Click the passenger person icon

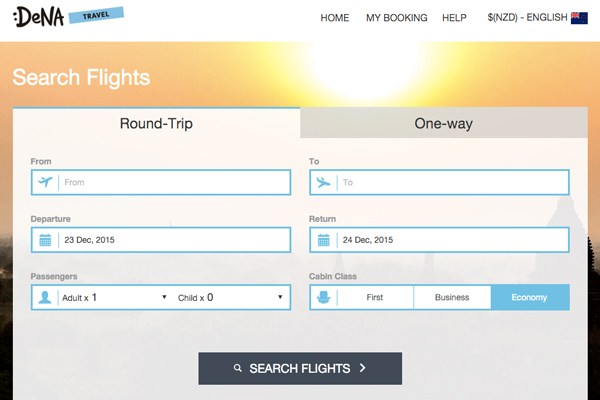pyautogui.click(x=45, y=297)
